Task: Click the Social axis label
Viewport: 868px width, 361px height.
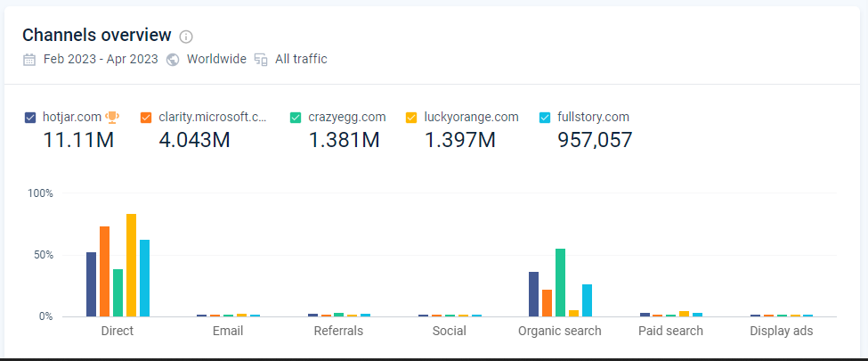Action: (450, 331)
